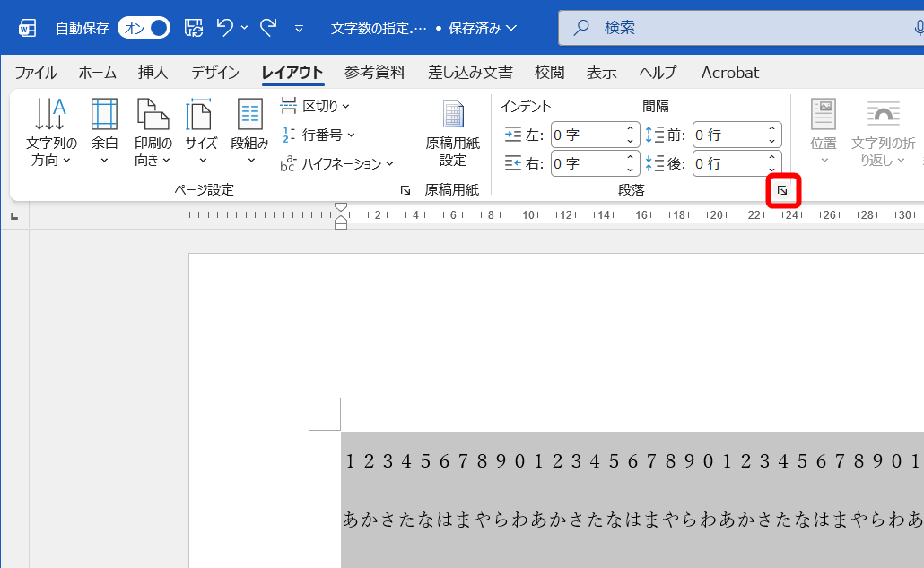
Task: Open the 行番号 line numbers dropdown
Action: coord(318,135)
